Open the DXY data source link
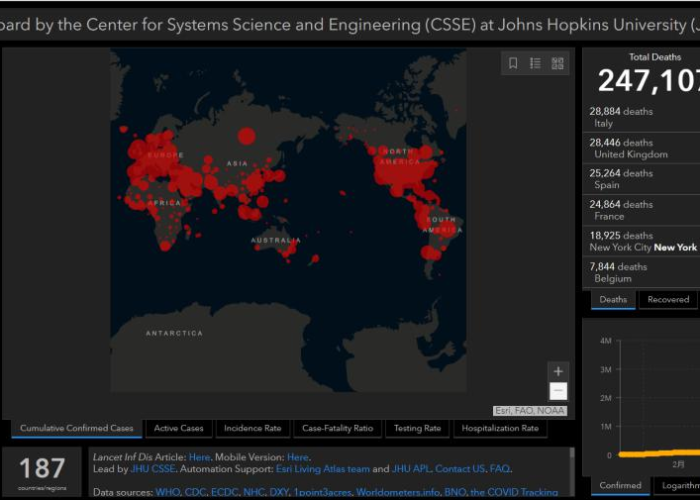 pos(279,492)
